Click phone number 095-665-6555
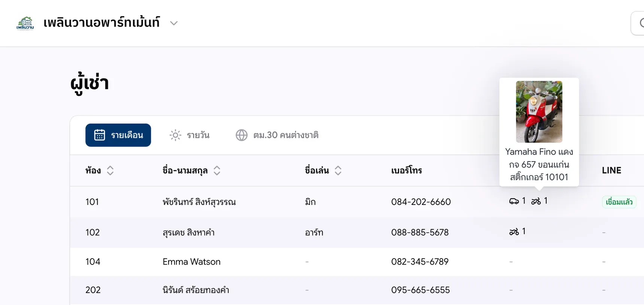The width and height of the screenshot is (644, 305). pyautogui.click(x=420, y=290)
